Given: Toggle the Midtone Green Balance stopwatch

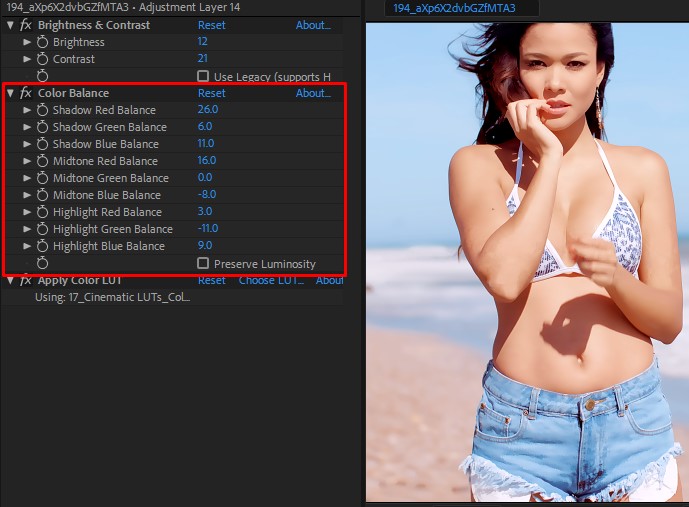Looking at the screenshot, I should point(42,178).
